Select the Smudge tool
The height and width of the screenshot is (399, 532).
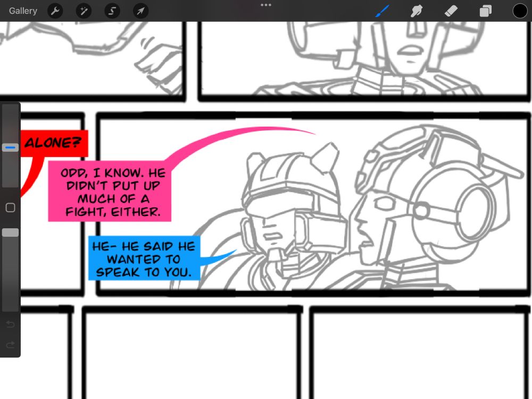pyautogui.click(x=417, y=11)
